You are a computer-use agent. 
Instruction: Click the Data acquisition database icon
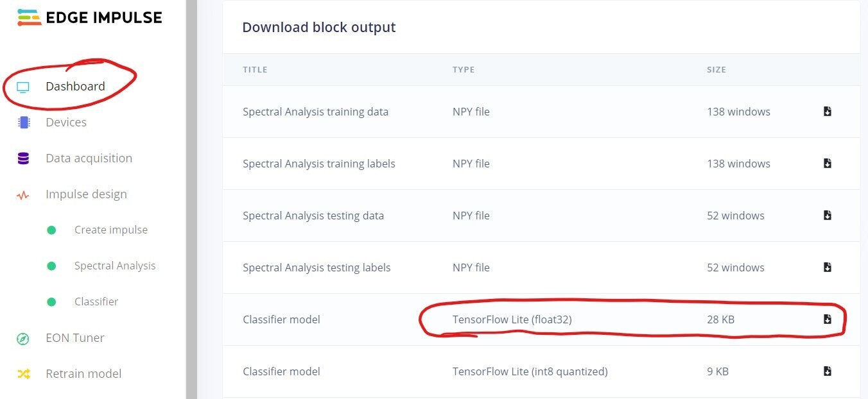coord(24,158)
